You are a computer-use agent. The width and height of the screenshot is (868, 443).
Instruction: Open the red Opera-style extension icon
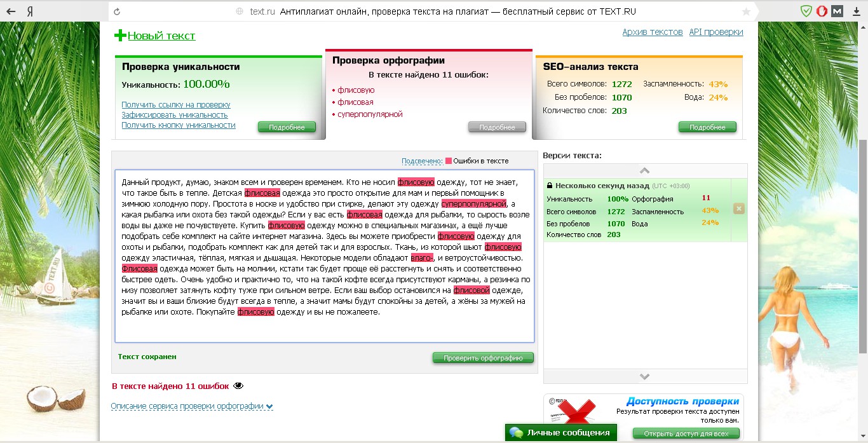[x=822, y=11]
